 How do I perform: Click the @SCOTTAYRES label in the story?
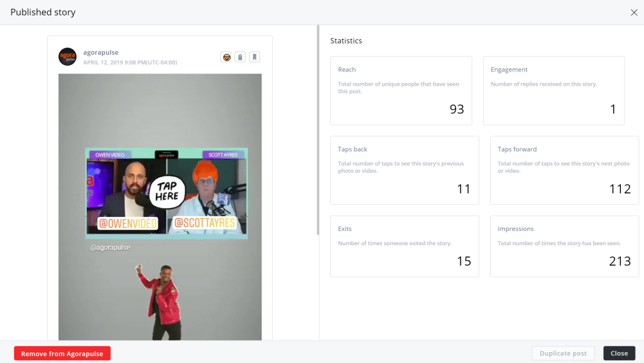(x=205, y=223)
